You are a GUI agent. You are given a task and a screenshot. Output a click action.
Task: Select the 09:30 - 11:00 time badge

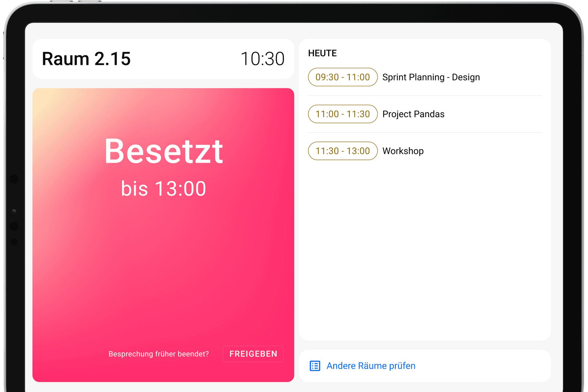coord(343,77)
